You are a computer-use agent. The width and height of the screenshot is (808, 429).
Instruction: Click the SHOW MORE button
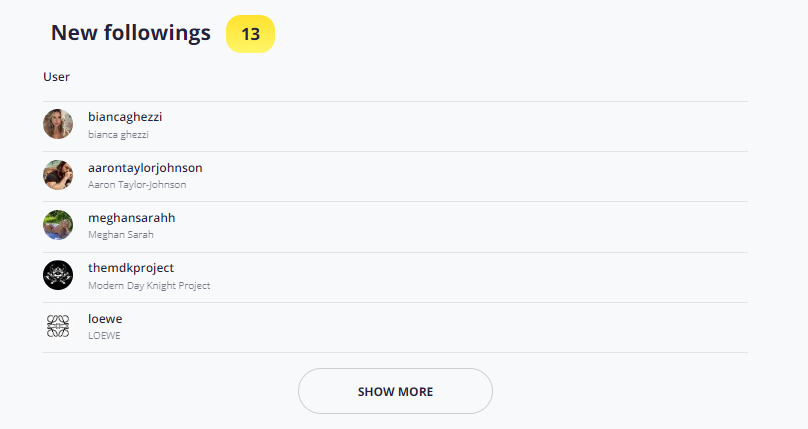(x=395, y=391)
